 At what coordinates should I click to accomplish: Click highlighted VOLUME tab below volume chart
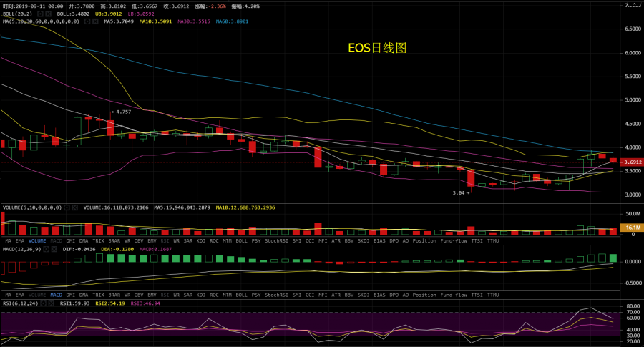pyautogui.click(x=37, y=241)
